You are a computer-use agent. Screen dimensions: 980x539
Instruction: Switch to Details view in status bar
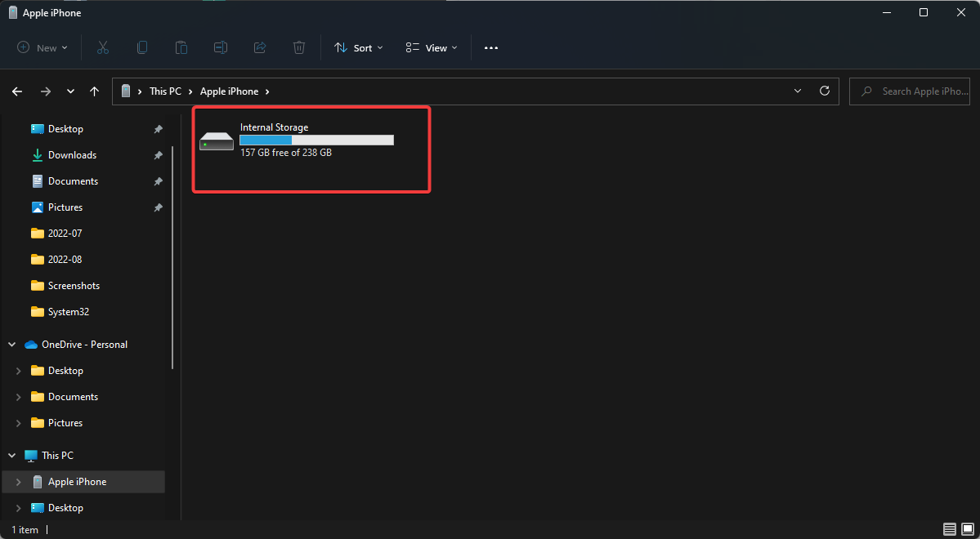coord(950,530)
